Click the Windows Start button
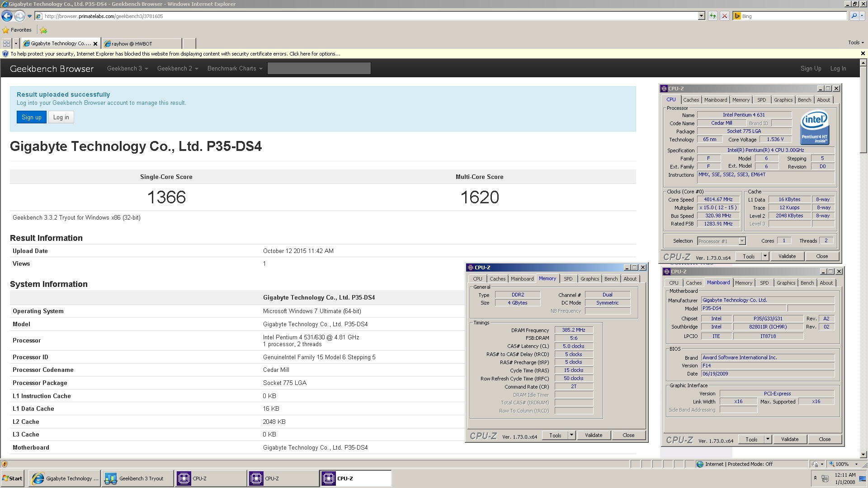Viewport: 868px width, 488px height. tap(13, 478)
